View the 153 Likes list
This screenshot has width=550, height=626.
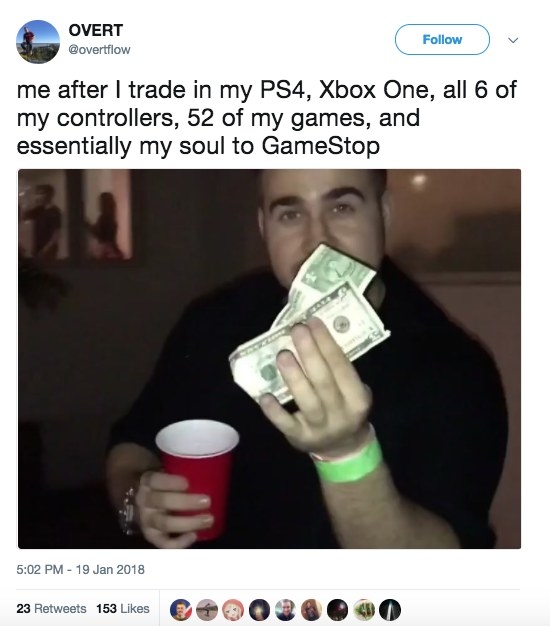[x=123, y=608]
